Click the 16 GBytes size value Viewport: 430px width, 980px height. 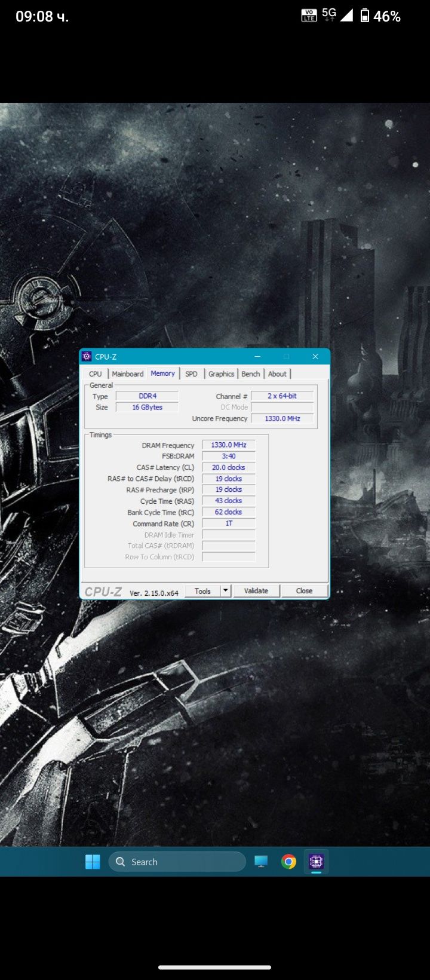click(148, 408)
